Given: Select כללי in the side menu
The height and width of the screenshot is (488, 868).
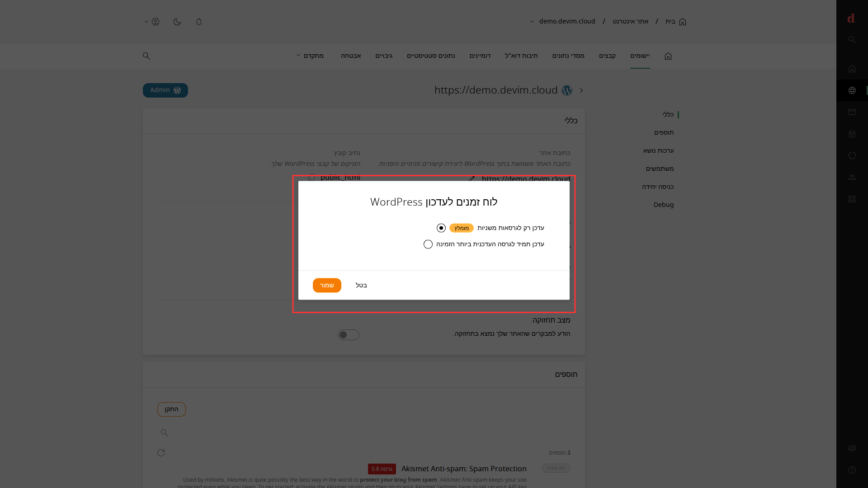Looking at the screenshot, I should click(668, 115).
